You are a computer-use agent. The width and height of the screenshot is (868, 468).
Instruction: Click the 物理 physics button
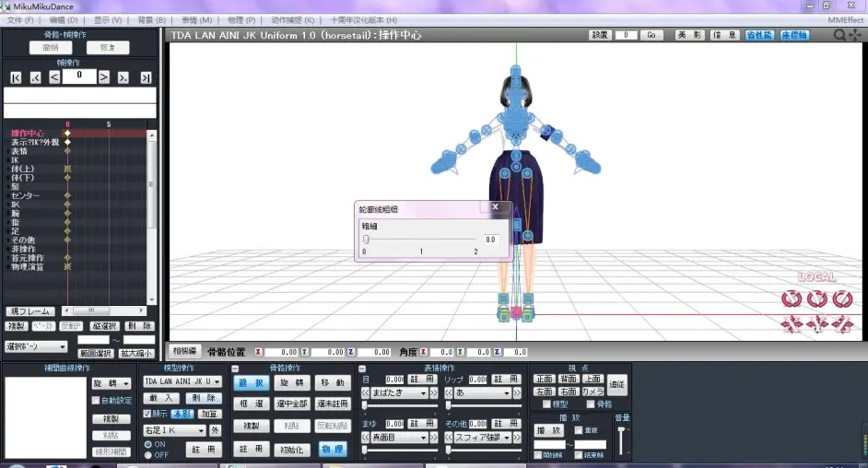[332, 450]
